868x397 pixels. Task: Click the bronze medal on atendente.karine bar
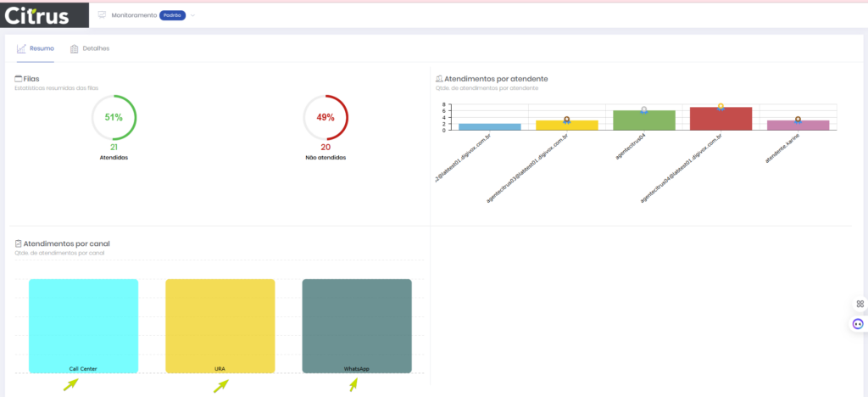click(798, 120)
